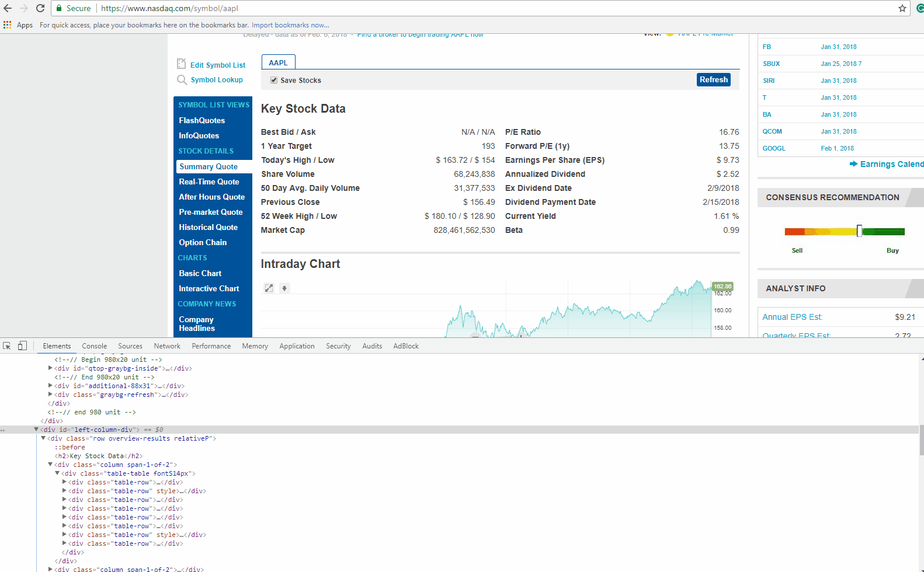924x572 pixels.
Task: Expand the first table-row div node
Action: (64, 482)
